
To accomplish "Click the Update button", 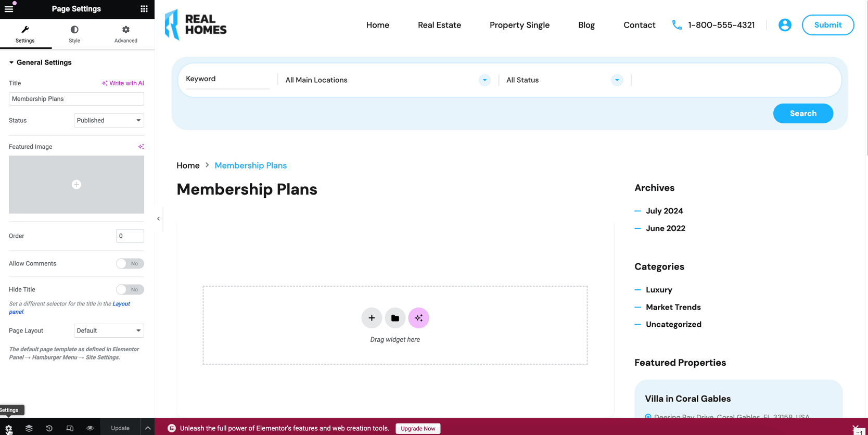I will coord(120,428).
